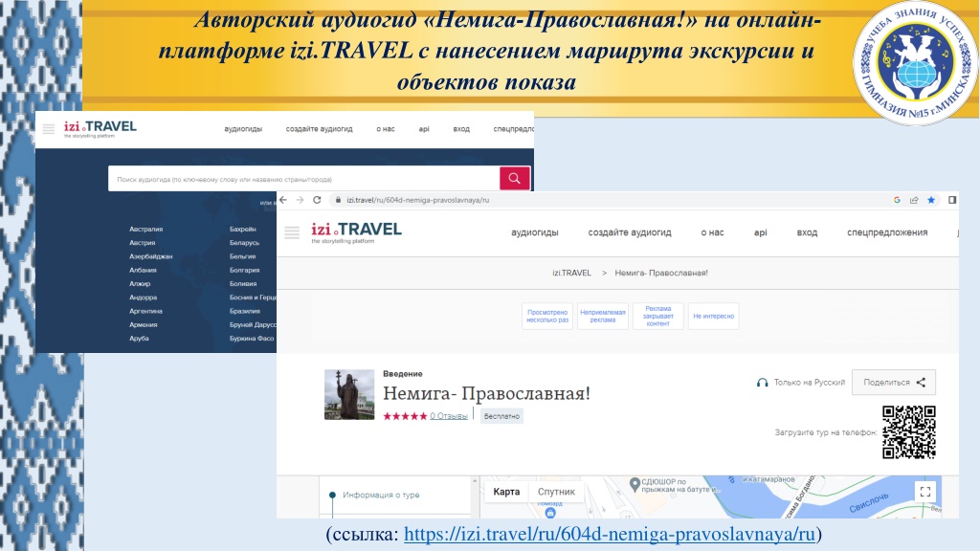Reload the izi.travel page

(x=317, y=200)
